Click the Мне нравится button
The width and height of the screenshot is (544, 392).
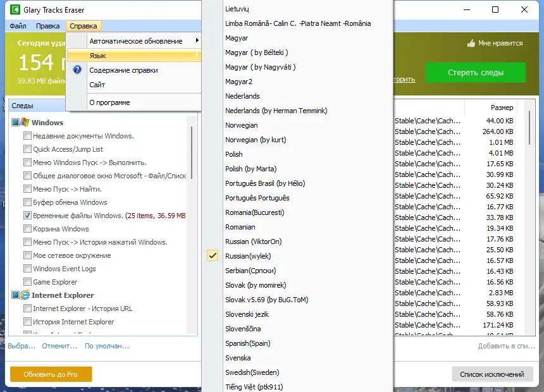pyautogui.click(x=495, y=43)
